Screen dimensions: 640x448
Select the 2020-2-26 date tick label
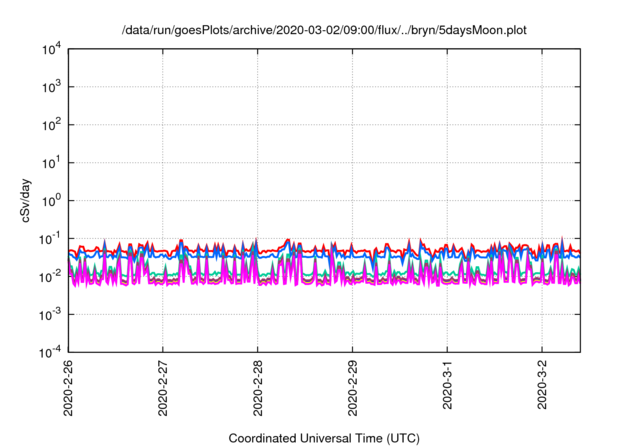coord(68,388)
